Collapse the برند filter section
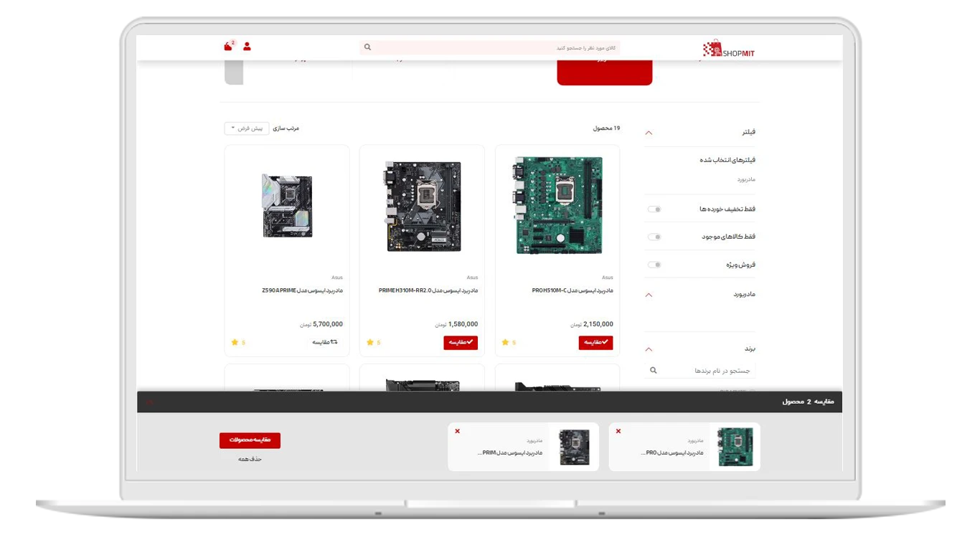Image resolution: width=980 pixels, height=540 pixels. [649, 349]
